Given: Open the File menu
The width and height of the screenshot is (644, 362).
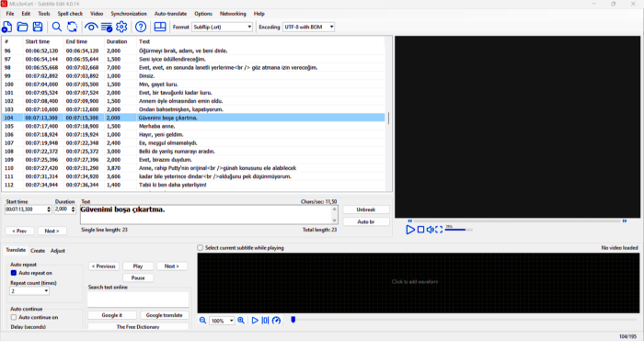Looking at the screenshot, I should coord(10,14).
